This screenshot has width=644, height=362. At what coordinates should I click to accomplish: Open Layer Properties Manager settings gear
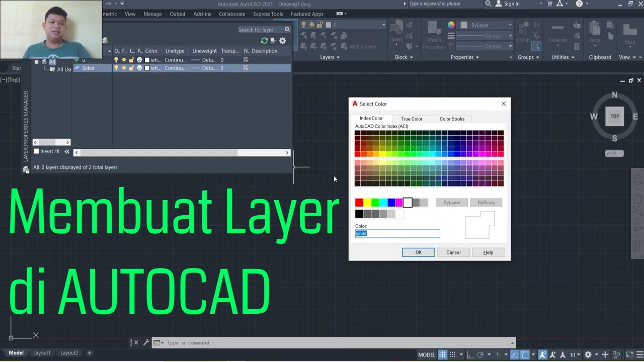click(282, 41)
